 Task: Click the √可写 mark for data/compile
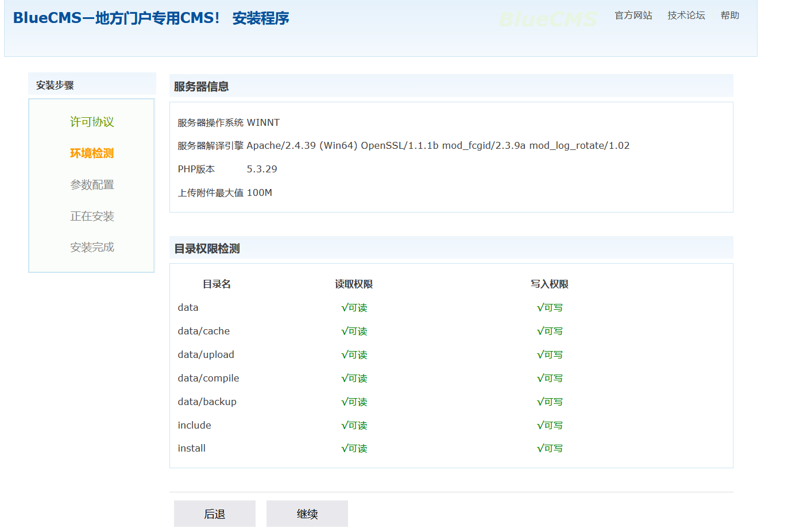550,379
